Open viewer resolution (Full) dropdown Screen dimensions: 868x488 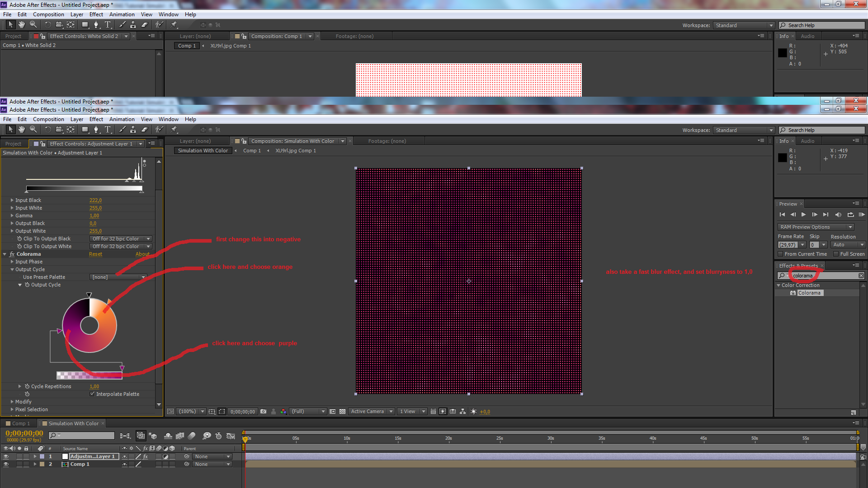pos(308,412)
